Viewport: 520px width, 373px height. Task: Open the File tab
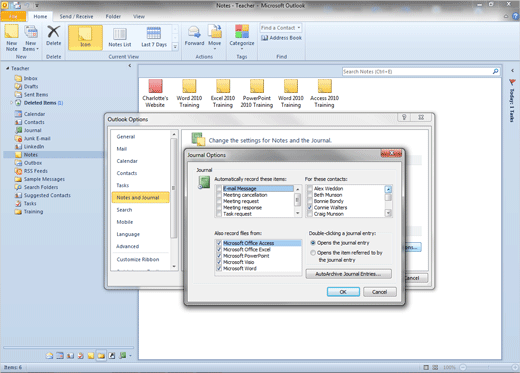pos(13,16)
